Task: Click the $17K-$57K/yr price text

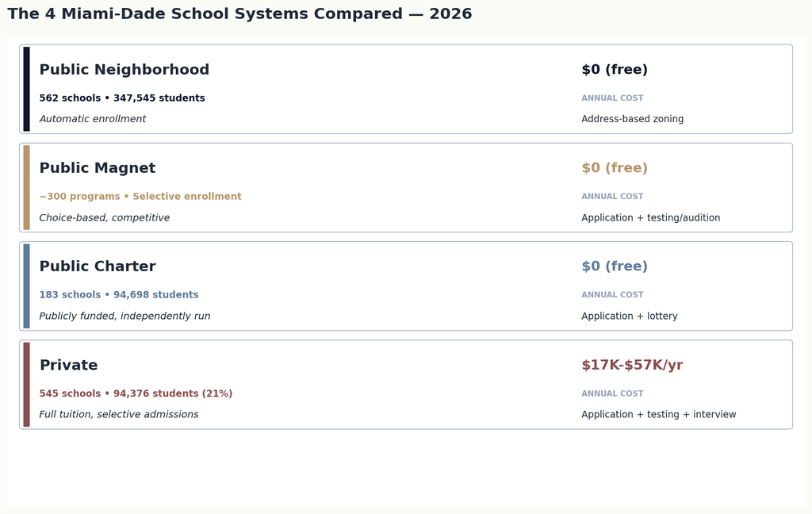Action: click(632, 365)
